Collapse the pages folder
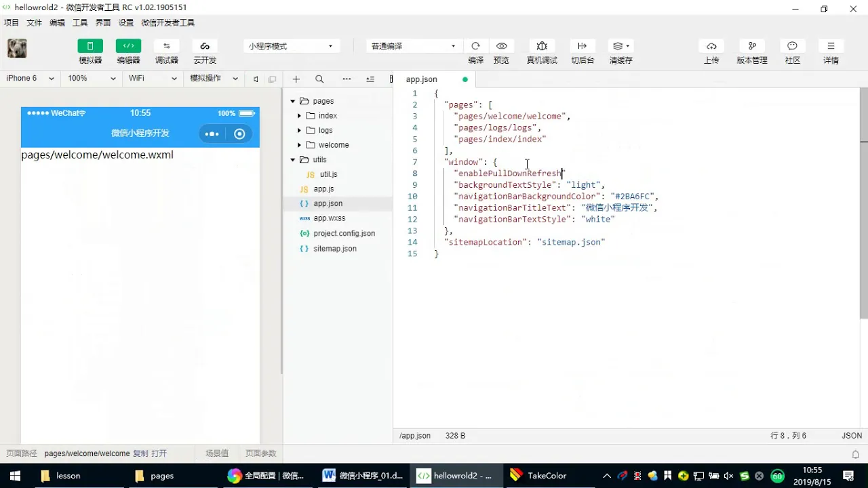Viewport: 868px width, 488px height. tap(293, 101)
